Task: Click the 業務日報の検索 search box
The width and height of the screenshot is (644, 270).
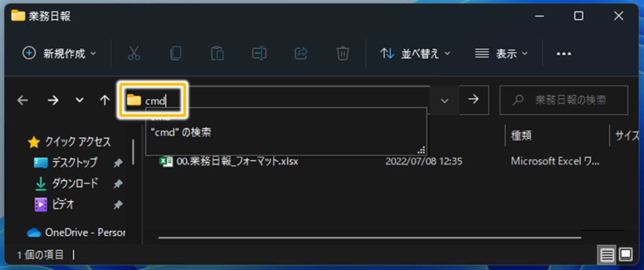Action: coord(563,100)
